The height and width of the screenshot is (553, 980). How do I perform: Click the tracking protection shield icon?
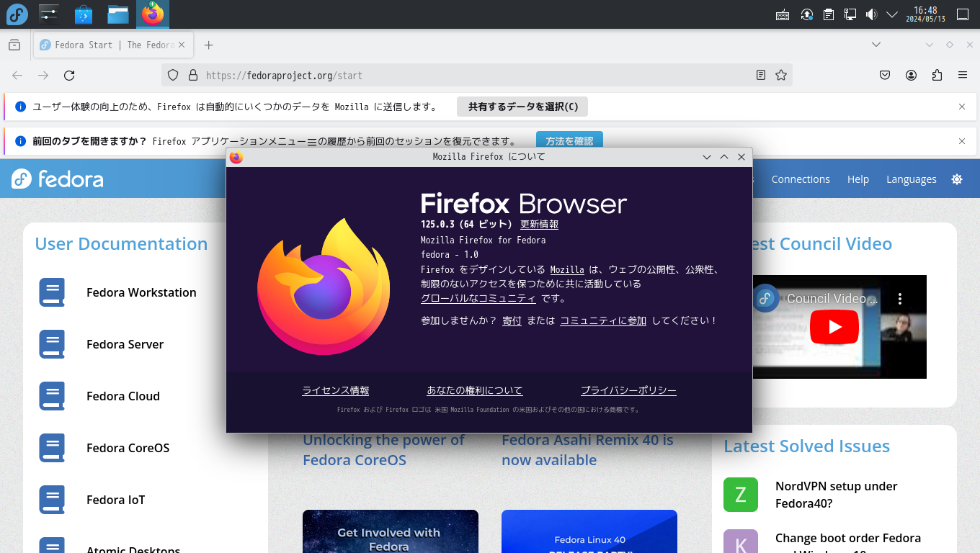[173, 75]
